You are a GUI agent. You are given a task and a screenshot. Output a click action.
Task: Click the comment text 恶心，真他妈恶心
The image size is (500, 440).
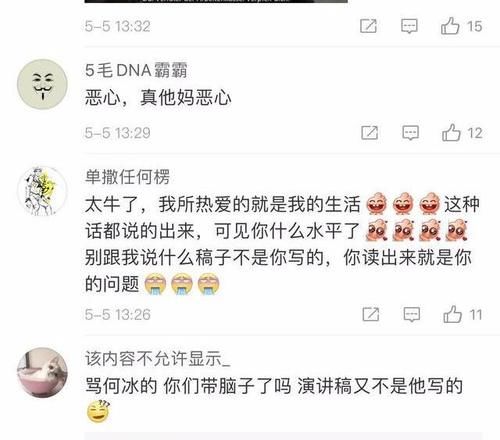pyautogui.click(x=158, y=97)
